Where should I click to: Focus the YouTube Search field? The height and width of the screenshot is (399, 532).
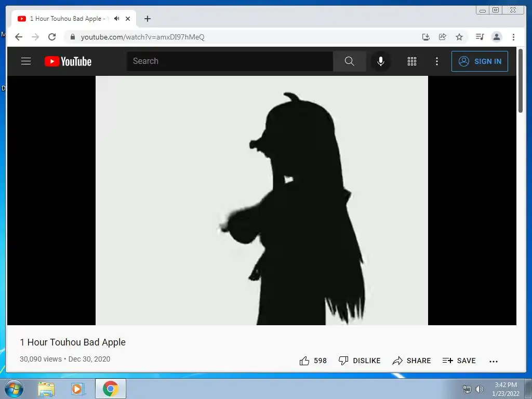230,61
